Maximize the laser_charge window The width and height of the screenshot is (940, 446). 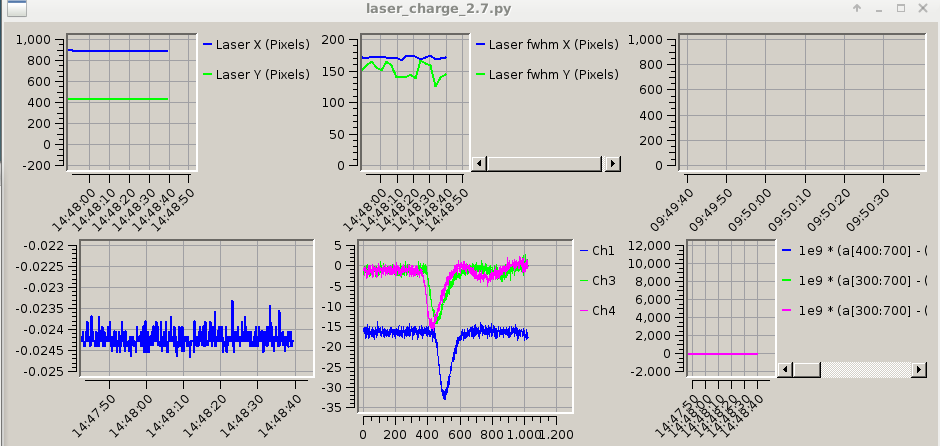click(x=901, y=9)
